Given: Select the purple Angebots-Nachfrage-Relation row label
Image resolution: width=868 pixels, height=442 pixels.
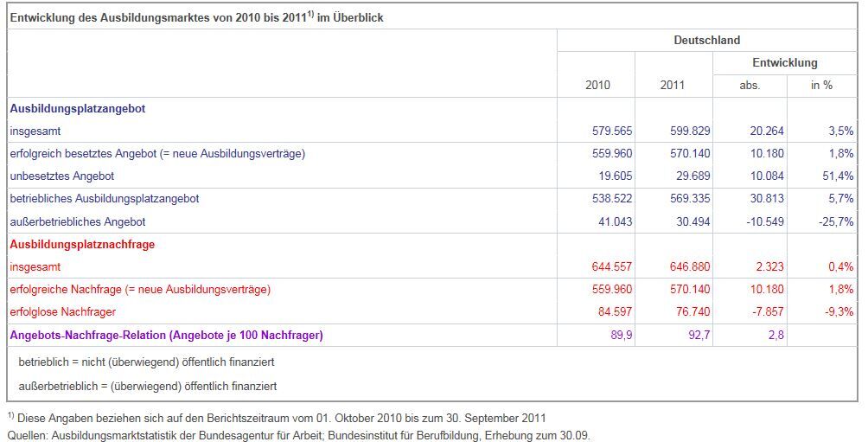Looking at the screenshot, I should tap(166, 335).
